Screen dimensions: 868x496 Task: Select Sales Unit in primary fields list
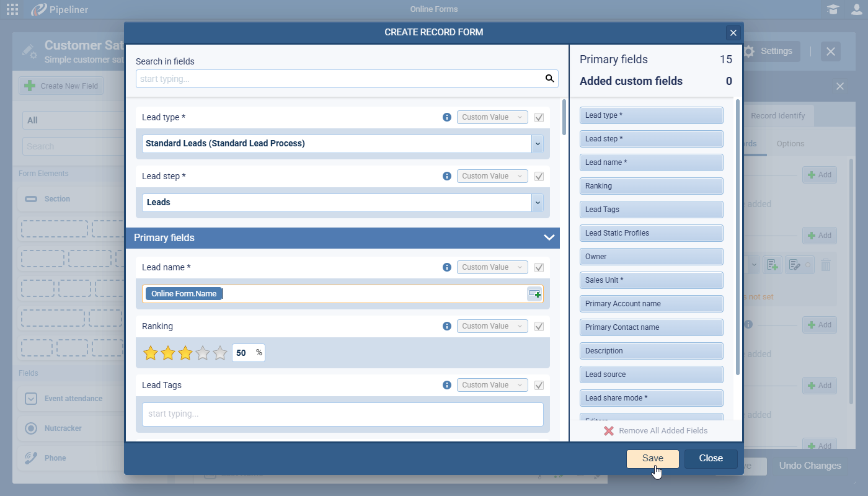(x=651, y=280)
